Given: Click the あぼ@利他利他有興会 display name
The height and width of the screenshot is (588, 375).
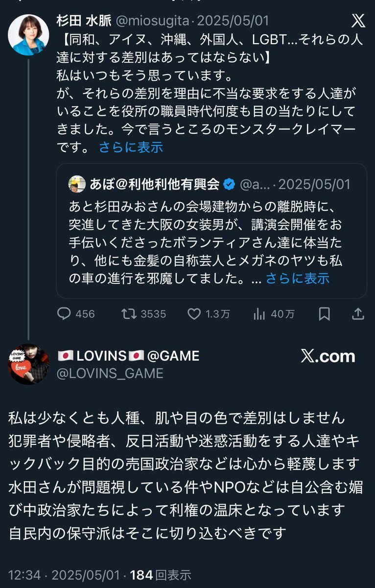Looking at the screenshot, I should coord(154,184).
